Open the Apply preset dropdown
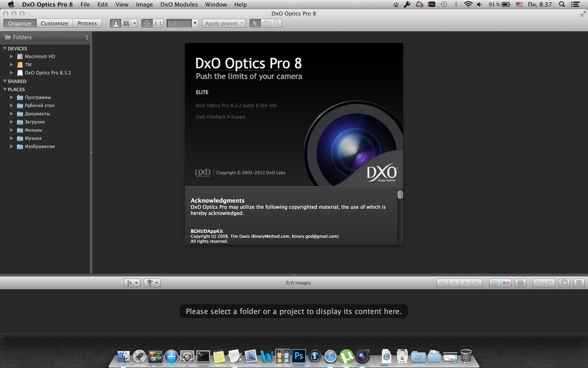588x368 pixels. click(224, 23)
